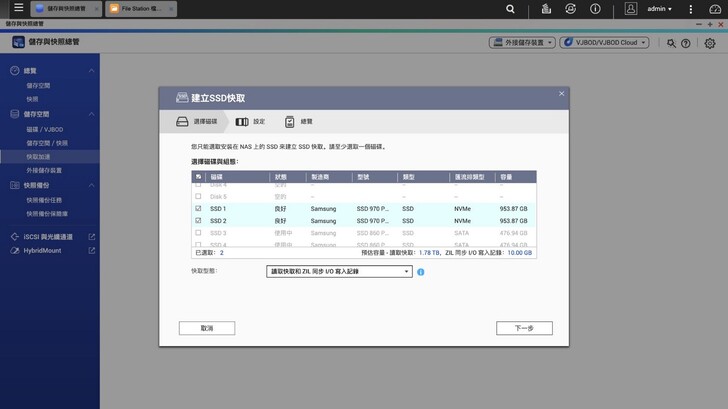Viewport: 728px width, 409px height.
Task: Open the main hamburger menu
Action: 18,9
